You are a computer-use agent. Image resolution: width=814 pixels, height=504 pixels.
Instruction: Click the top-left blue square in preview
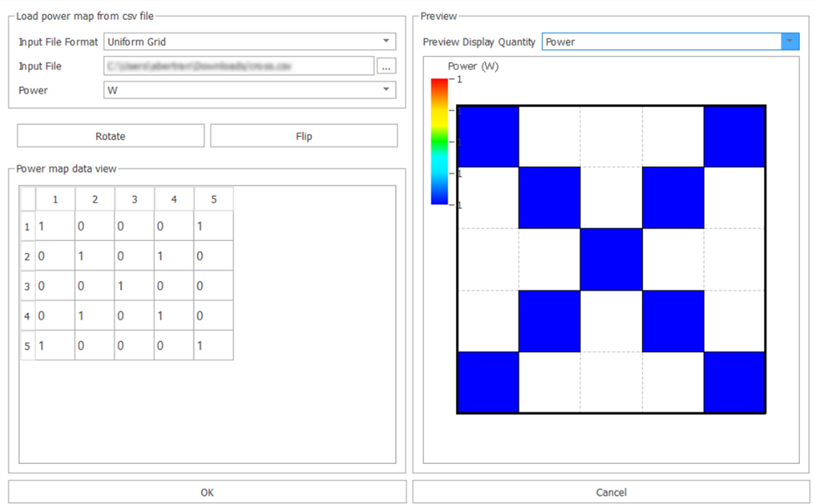click(x=488, y=137)
